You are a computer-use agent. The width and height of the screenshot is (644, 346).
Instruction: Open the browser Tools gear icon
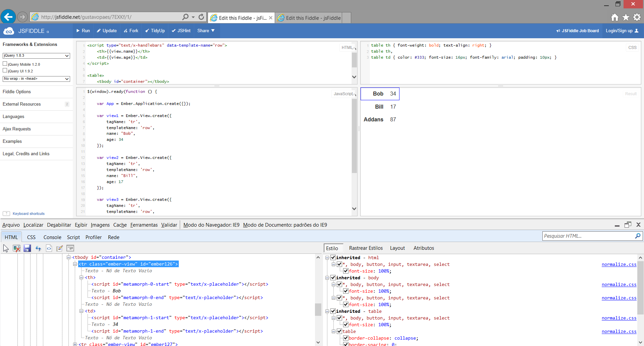[637, 17]
